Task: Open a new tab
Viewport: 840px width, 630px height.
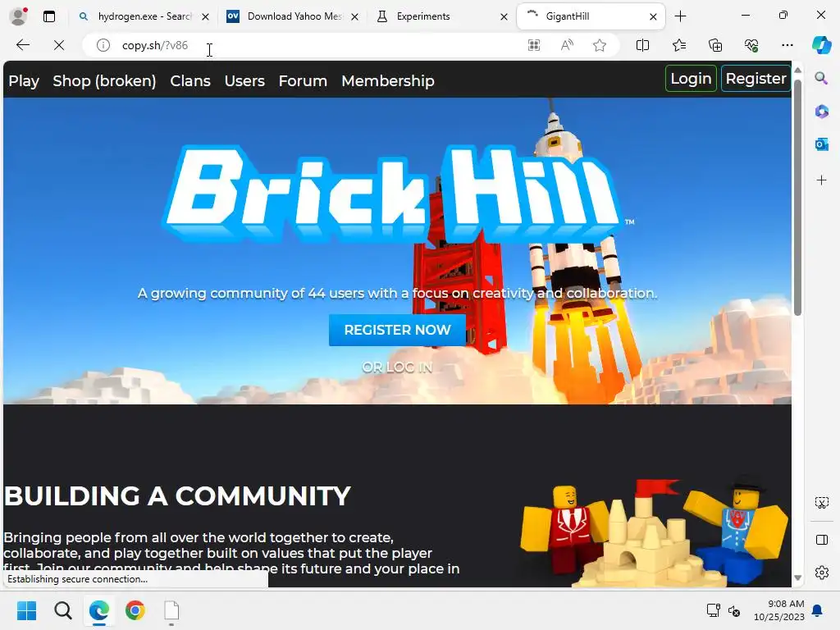Action: (680, 16)
